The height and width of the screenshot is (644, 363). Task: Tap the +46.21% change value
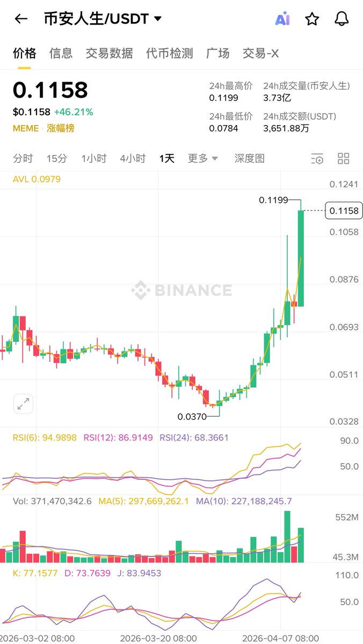[73, 112]
